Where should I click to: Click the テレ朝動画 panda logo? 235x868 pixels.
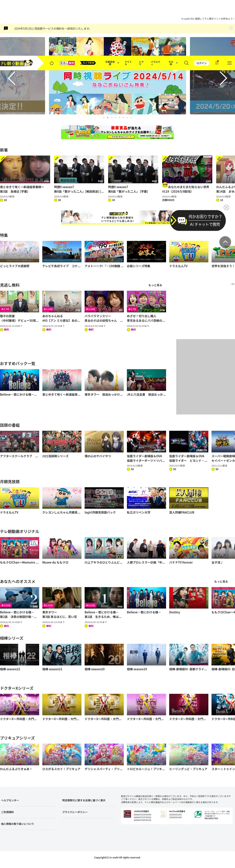[17, 63]
